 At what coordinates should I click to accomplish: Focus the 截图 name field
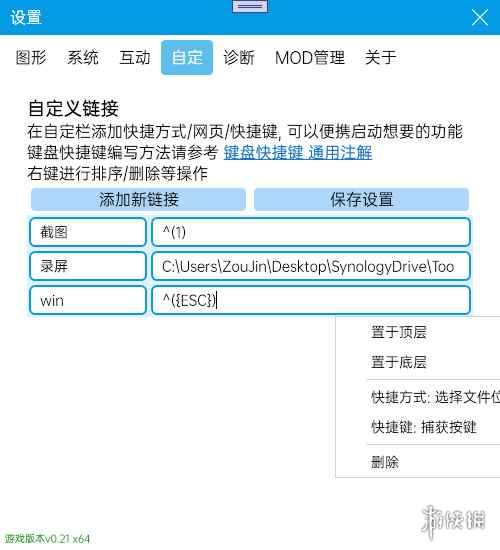88,232
